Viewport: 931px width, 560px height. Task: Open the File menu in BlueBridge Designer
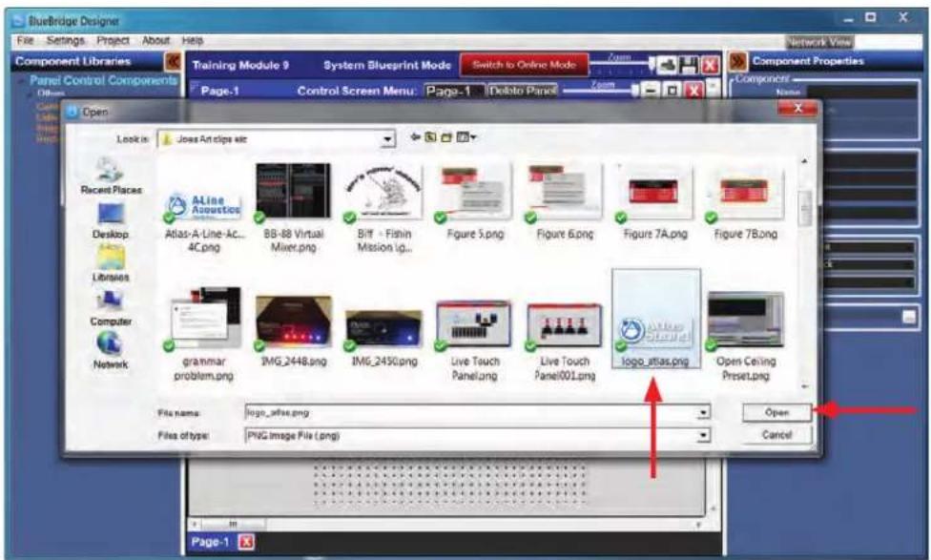25,40
